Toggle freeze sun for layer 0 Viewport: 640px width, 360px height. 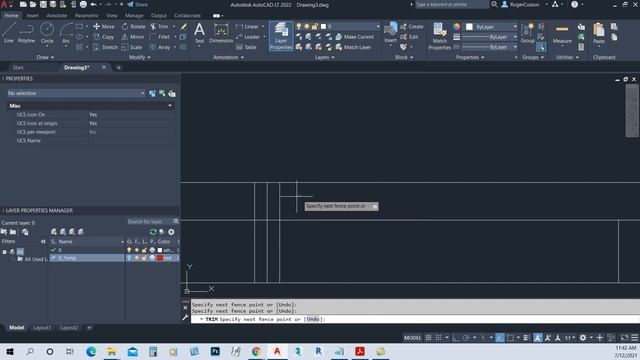(137, 250)
